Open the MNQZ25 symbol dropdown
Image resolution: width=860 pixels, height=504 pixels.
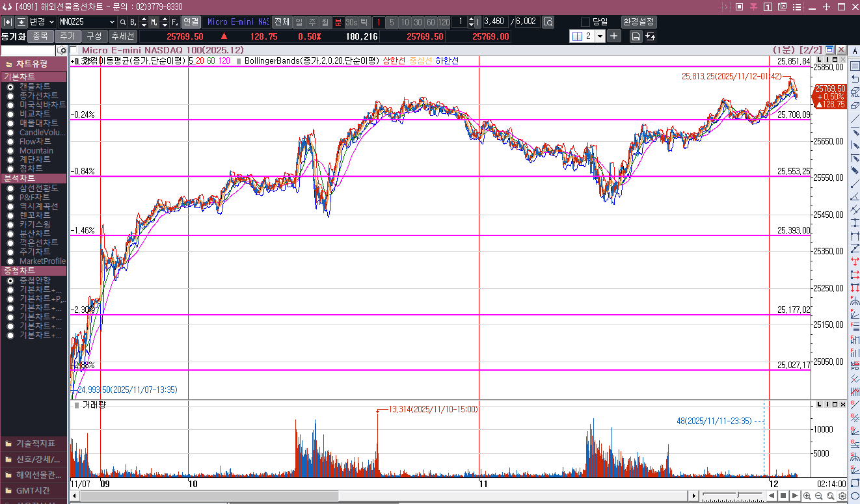pyautogui.click(x=112, y=21)
